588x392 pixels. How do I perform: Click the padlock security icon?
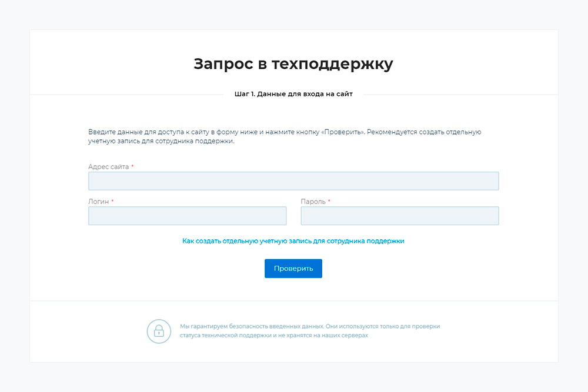[x=159, y=331]
